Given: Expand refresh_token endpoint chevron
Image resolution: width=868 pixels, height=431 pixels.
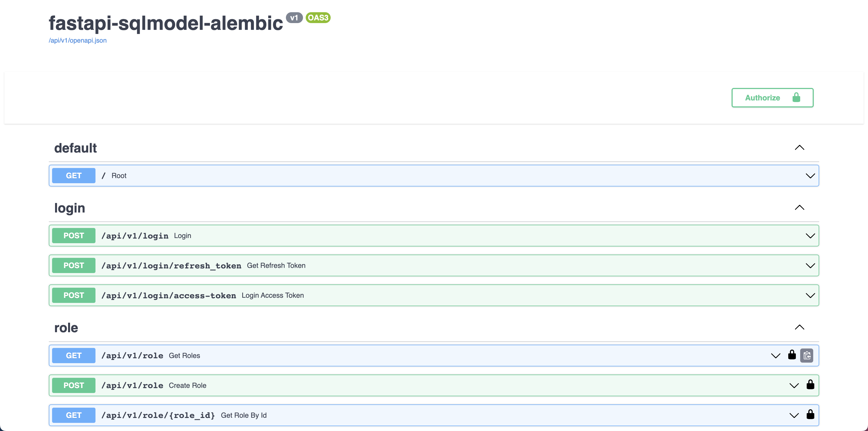Looking at the screenshot, I should tap(810, 266).
